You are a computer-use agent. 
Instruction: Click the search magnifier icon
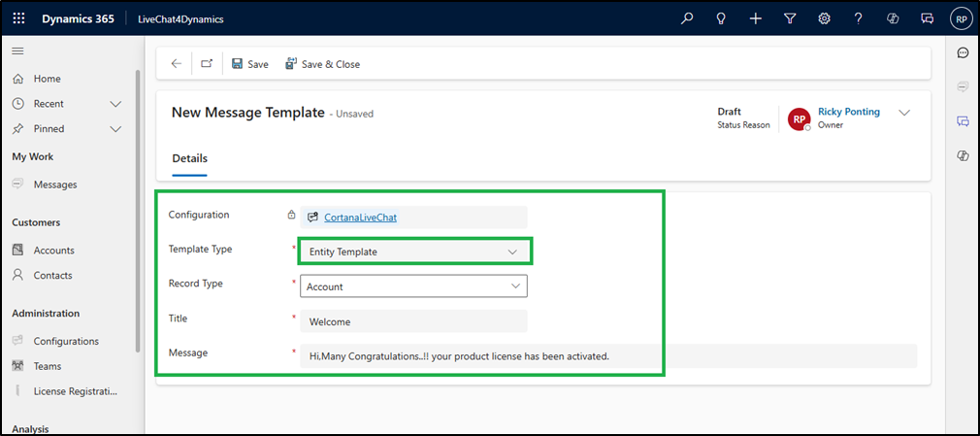click(x=687, y=18)
